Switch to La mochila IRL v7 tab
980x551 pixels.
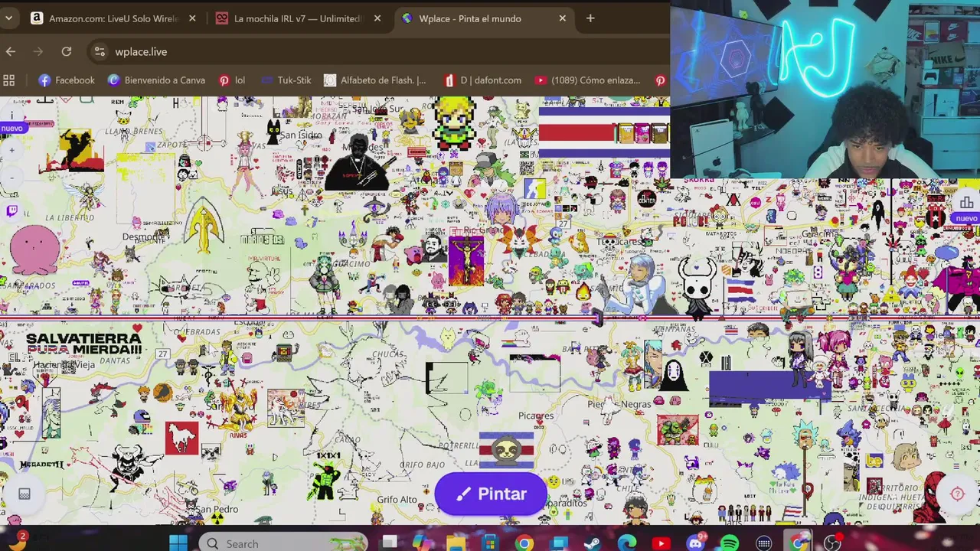tap(298, 18)
